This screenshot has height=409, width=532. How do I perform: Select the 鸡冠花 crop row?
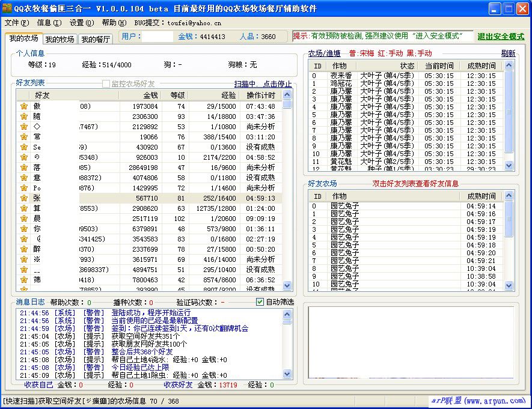pyautogui.click(x=406, y=83)
